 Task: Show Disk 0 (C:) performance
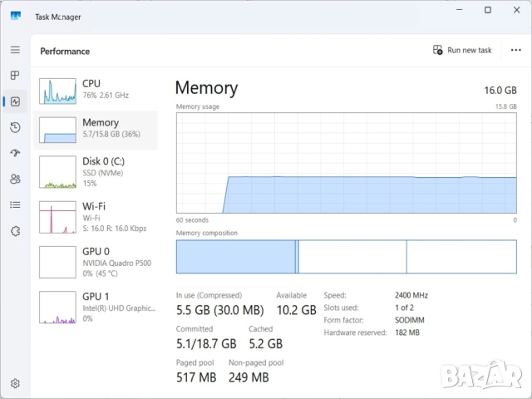(96, 171)
